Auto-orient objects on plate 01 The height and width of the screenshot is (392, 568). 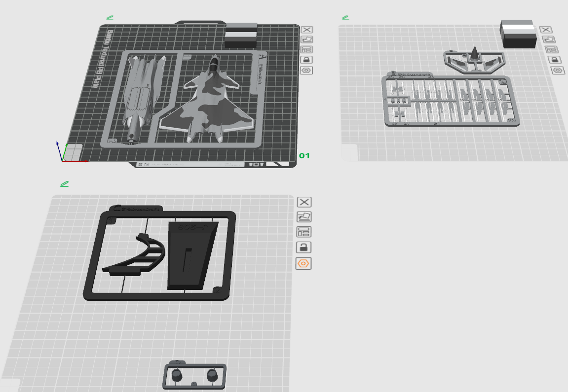click(x=307, y=39)
